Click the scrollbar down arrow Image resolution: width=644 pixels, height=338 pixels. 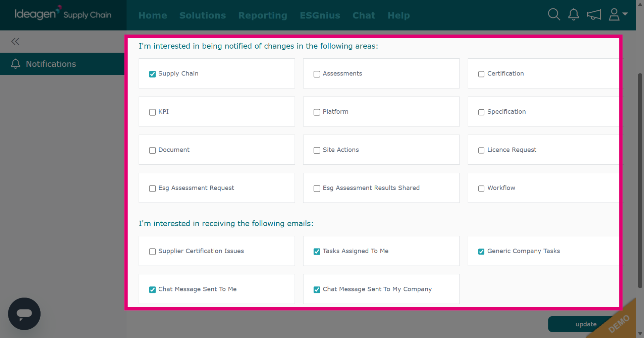coord(640,334)
